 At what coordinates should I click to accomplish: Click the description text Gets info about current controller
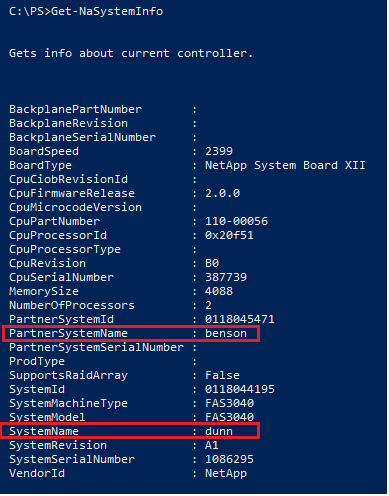point(131,53)
